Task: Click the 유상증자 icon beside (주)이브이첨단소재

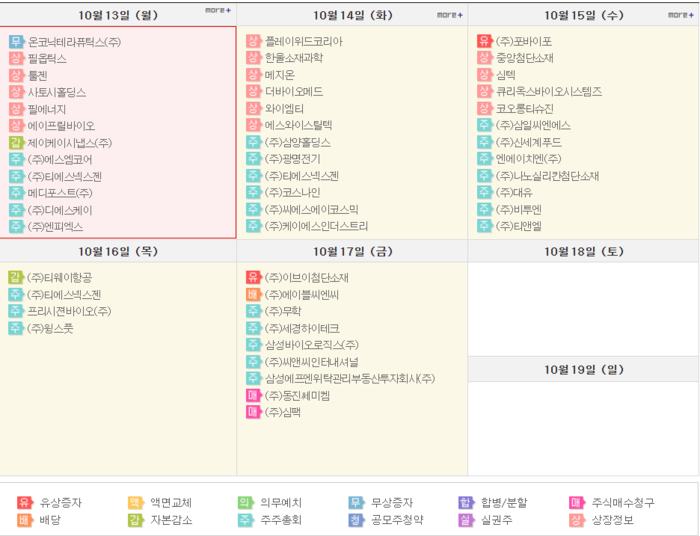Action: [253, 277]
